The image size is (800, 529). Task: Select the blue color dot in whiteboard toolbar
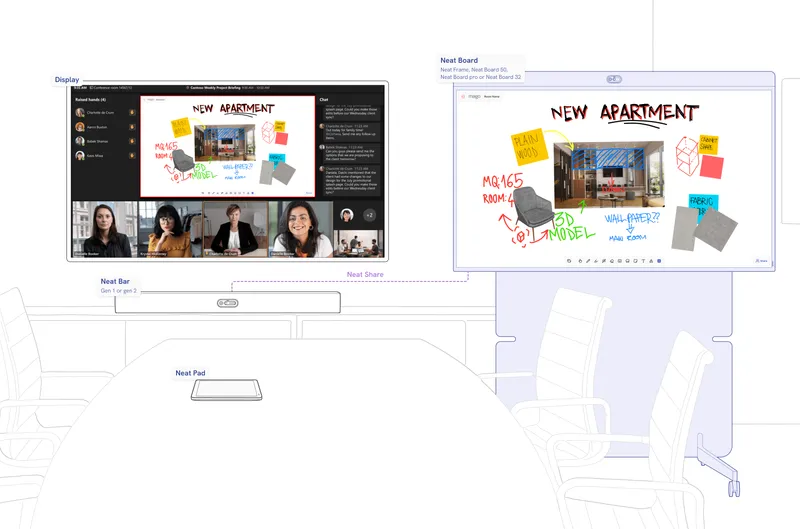point(660,260)
